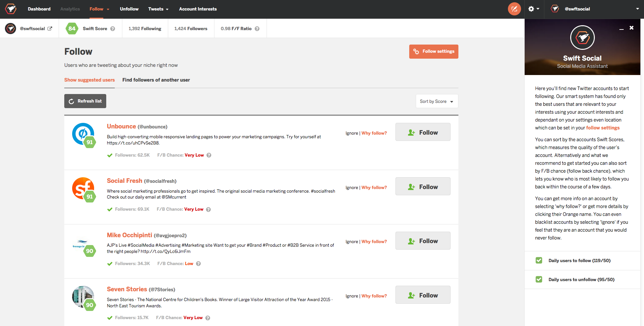Viewport: 644px width, 326px height.
Task: Open @swftsocial profile via external link icon
Action: tap(50, 29)
